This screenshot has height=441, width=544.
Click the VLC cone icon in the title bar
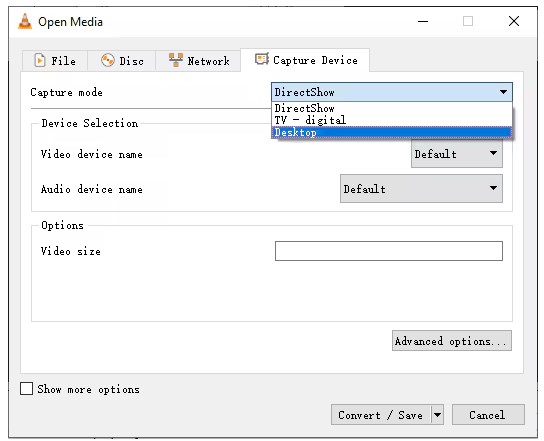25,22
